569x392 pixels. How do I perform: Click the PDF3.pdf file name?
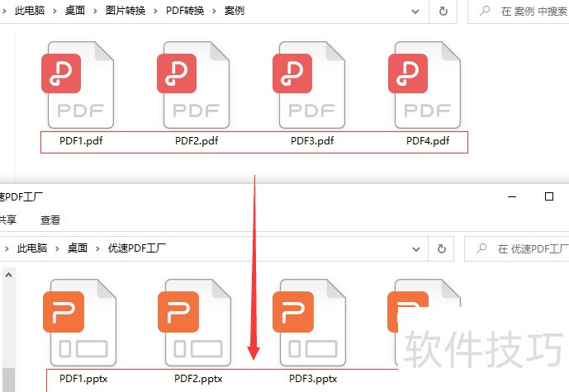coord(312,140)
